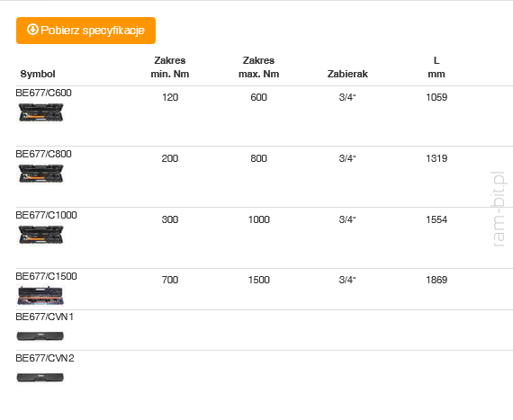Click the Pobierz specyfikacje download button
Screen dimensions: 513x420
85,31
